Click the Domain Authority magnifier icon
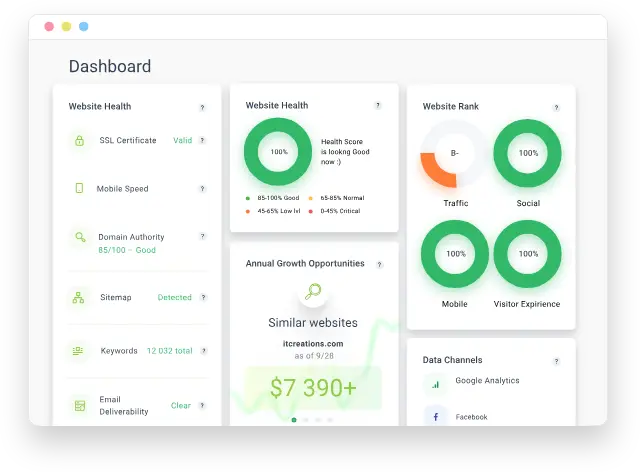Screen dimensions: 640x472 [x=79, y=238]
